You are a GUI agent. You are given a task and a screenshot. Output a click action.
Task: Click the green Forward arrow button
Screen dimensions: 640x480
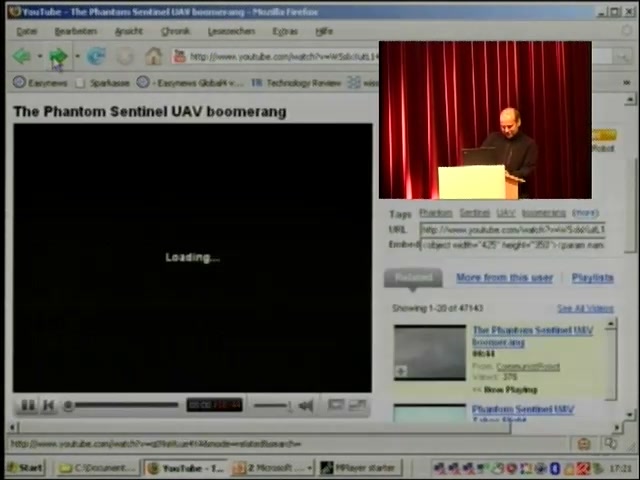pos(58,56)
